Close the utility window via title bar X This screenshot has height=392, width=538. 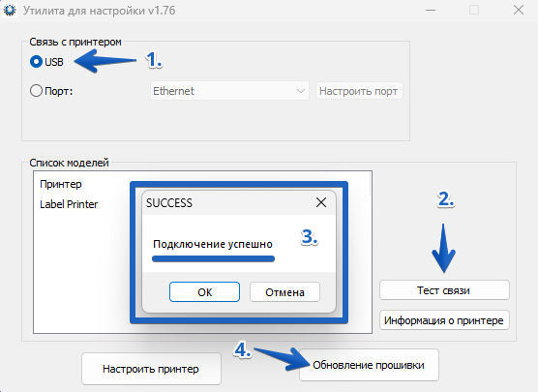519,10
